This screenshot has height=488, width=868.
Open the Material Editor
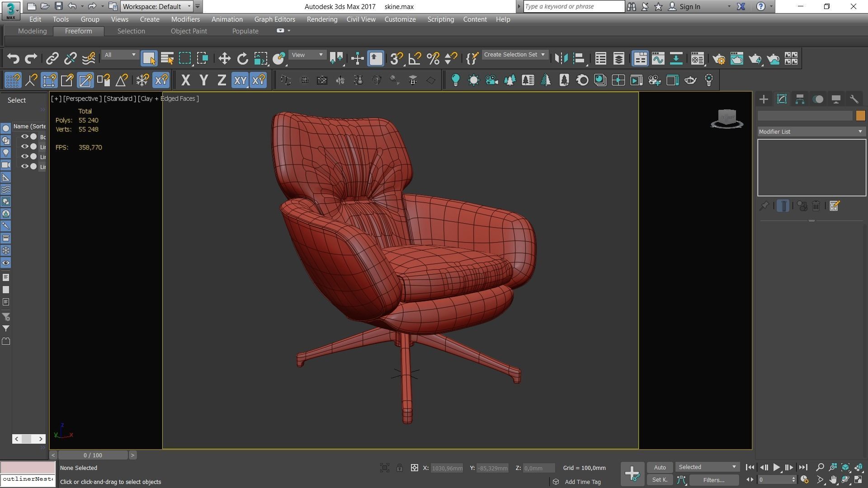click(x=697, y=58)
